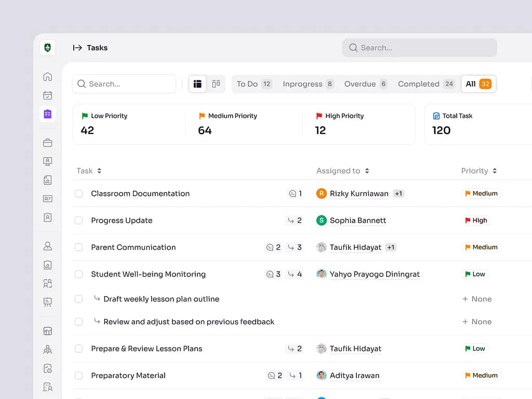The width and height of the screenshot is (532, 399).
Task: Check the Prepare & Review Lesson Plans checkbox
Action: 79,349
